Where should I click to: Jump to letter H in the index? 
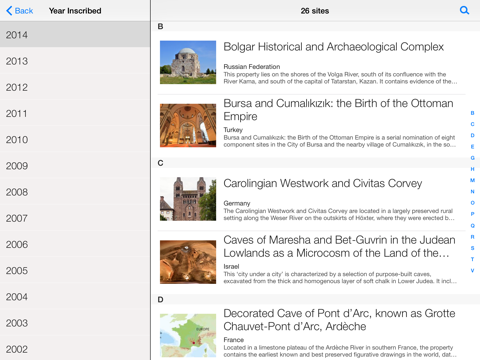click(x=472, y=169)
